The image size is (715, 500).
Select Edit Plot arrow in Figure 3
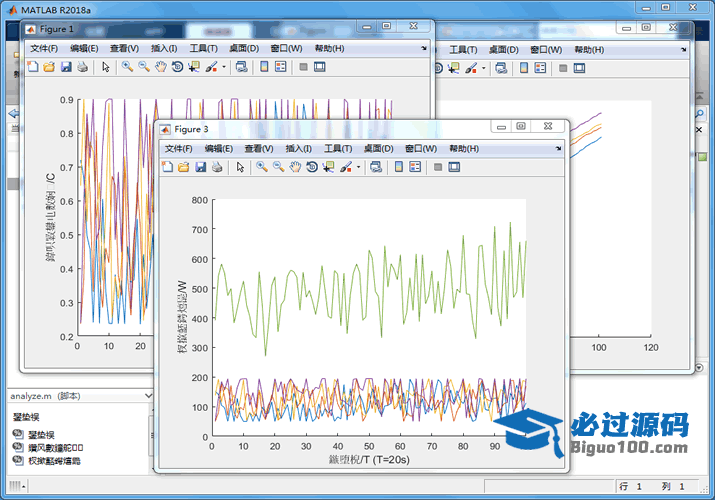240,167
